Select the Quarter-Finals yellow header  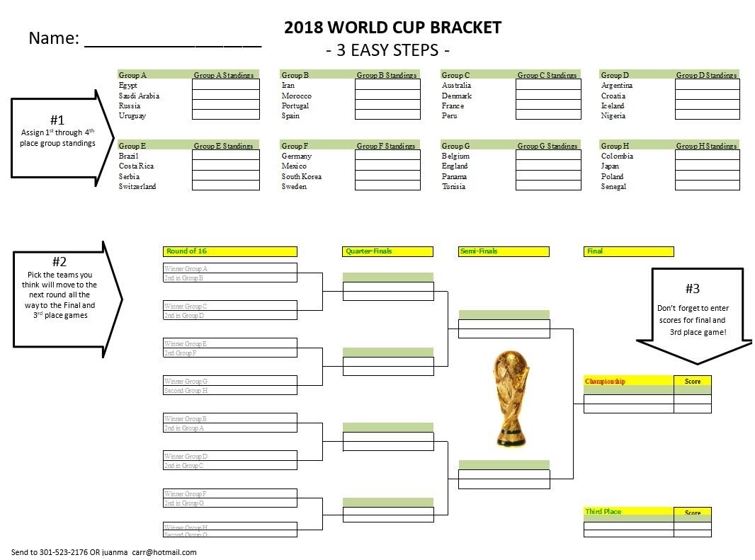point(387,251)
